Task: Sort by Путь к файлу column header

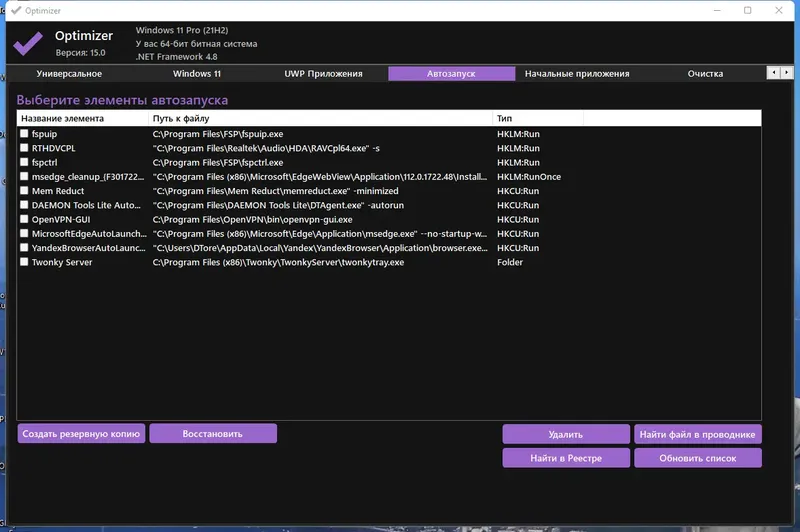Action: (x=320, y=118)
